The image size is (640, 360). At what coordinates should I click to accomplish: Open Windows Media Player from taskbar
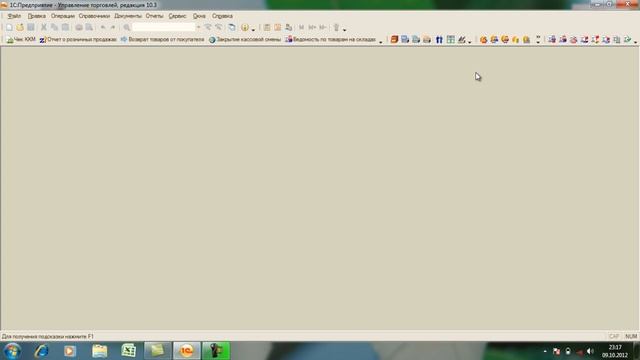(x=70, y=351)
